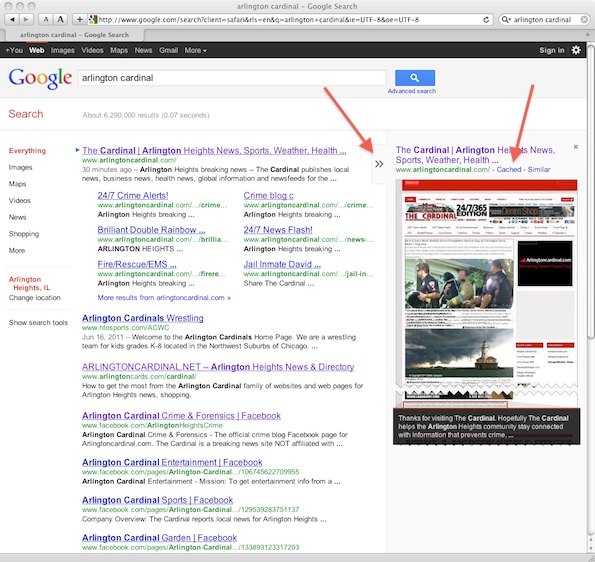Click Sign in at top right
Image resolution: width=595 pixels, height=562 pixels.
tap(551, 50)
